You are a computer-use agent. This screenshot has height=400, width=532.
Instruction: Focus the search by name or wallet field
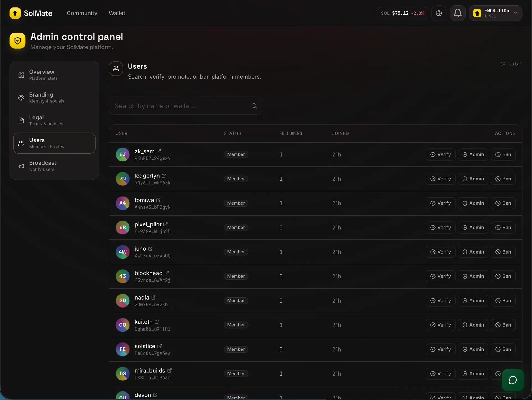tap(185, 106)
